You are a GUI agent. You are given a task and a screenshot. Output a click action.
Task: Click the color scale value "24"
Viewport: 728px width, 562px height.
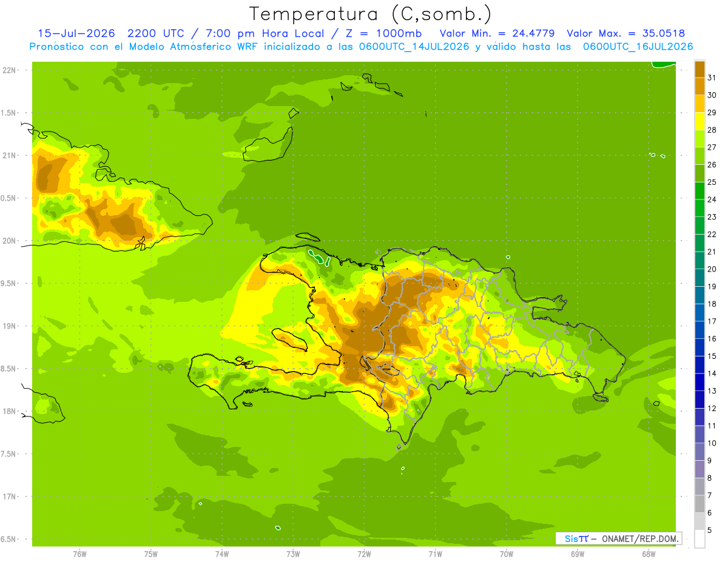coord(712,199)
